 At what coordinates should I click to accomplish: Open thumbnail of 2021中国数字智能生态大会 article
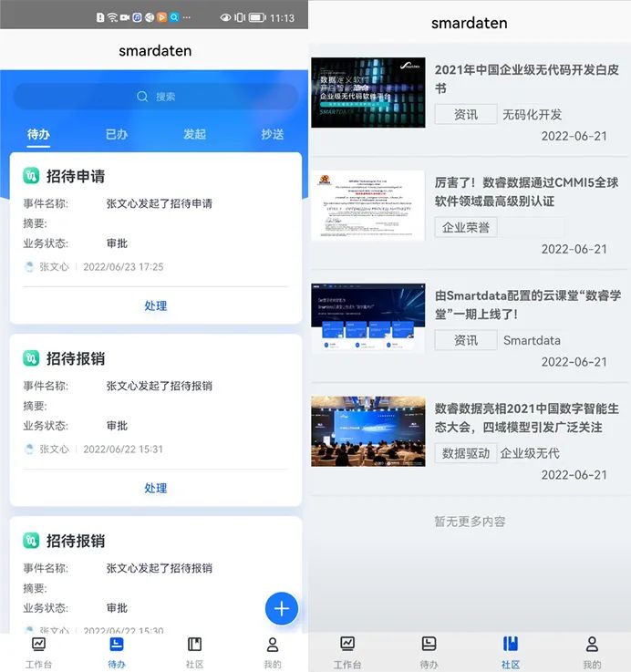368,431
